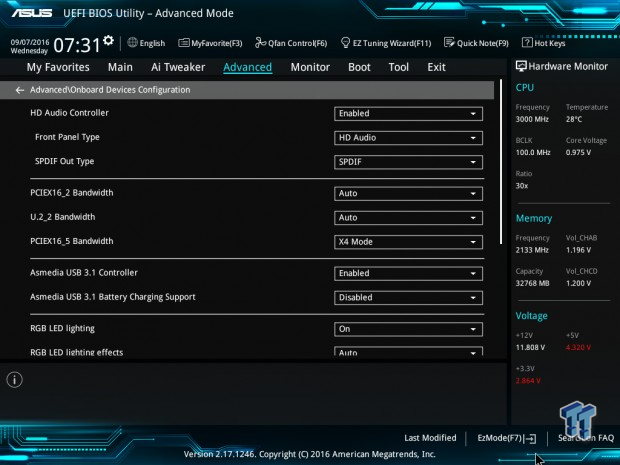620x465 pixels.
Task: Select the Advanced tab
Action: coord(248,67)
